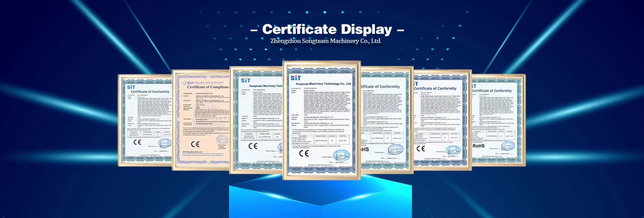Select the third certificate from the left
The height and width of the screenshot is (218, 644).
(257, 121)
